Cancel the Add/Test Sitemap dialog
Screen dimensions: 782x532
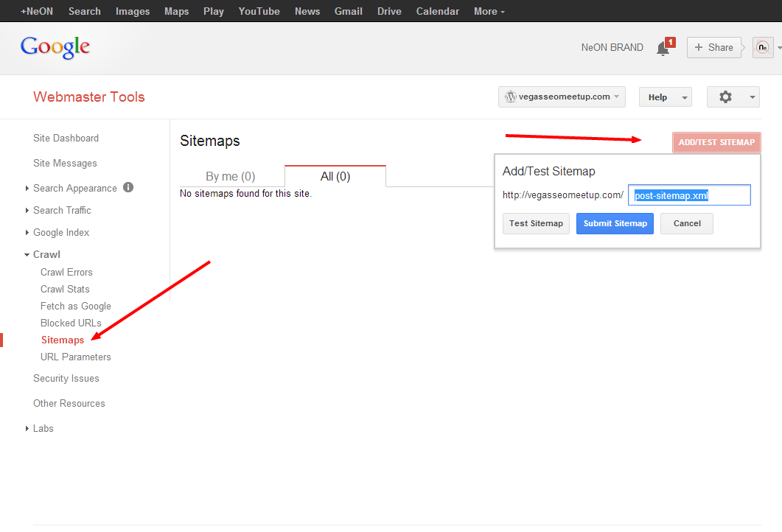tap(687, 223)
